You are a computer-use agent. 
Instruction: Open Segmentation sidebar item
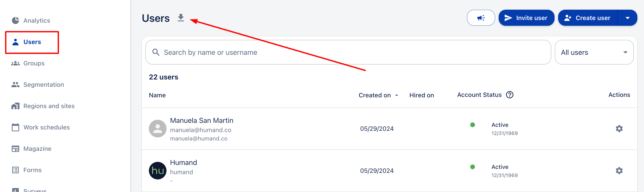pos(44,85)
